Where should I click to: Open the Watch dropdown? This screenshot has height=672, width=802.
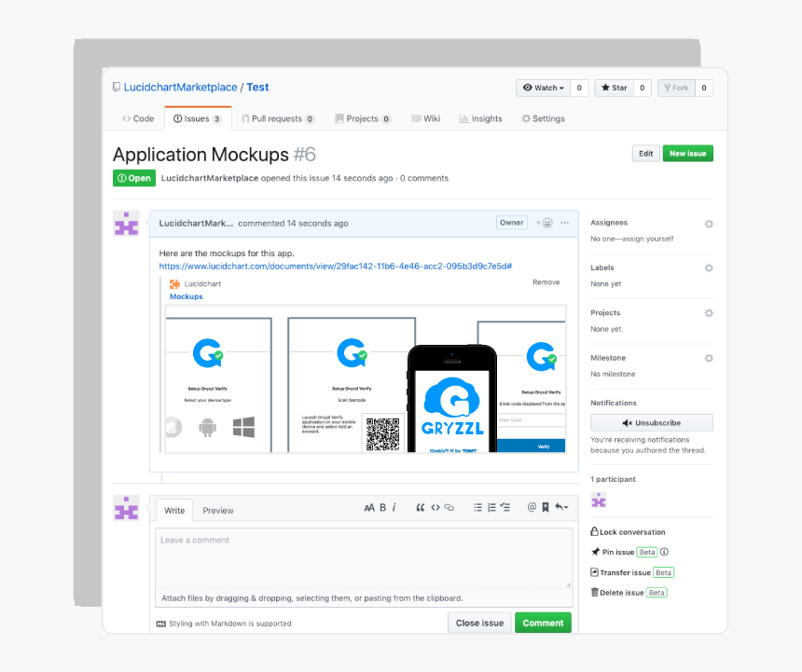pos(543,88)
